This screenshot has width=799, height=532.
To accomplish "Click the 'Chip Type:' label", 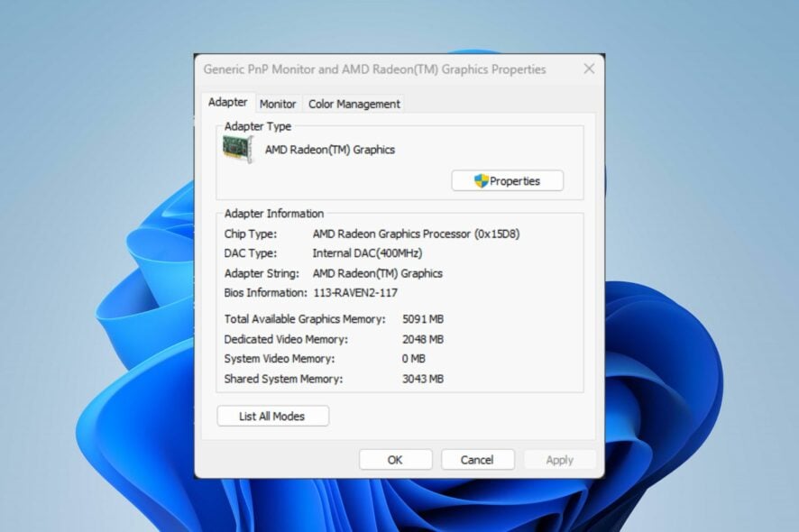I will (251, 234).
